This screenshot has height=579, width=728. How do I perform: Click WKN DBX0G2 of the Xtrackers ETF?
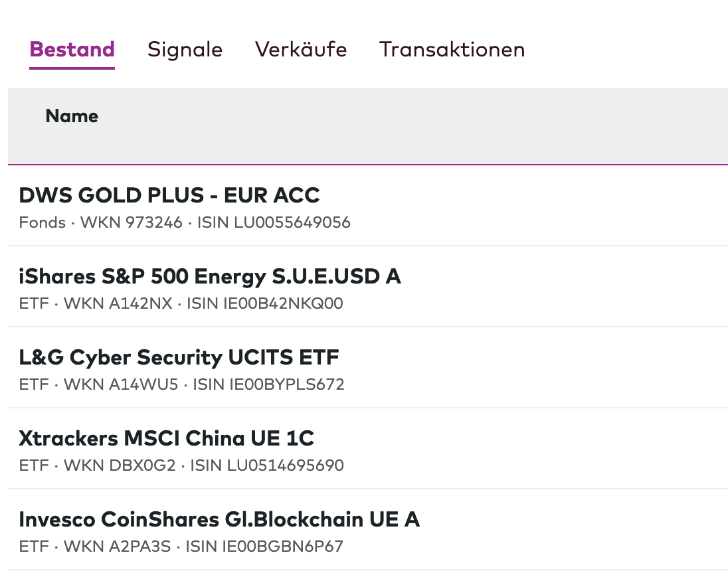(120, 465)
